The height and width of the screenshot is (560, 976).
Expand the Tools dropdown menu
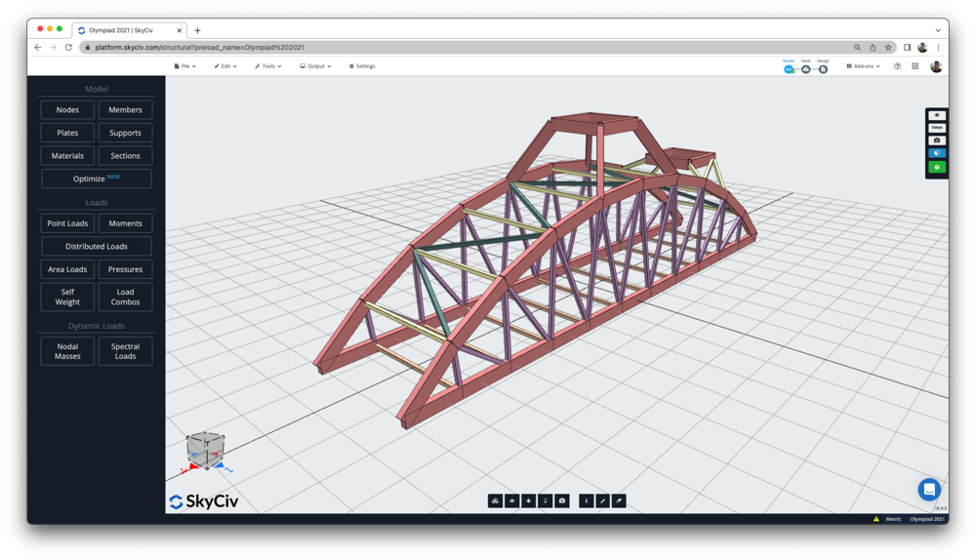pos(267,66)
